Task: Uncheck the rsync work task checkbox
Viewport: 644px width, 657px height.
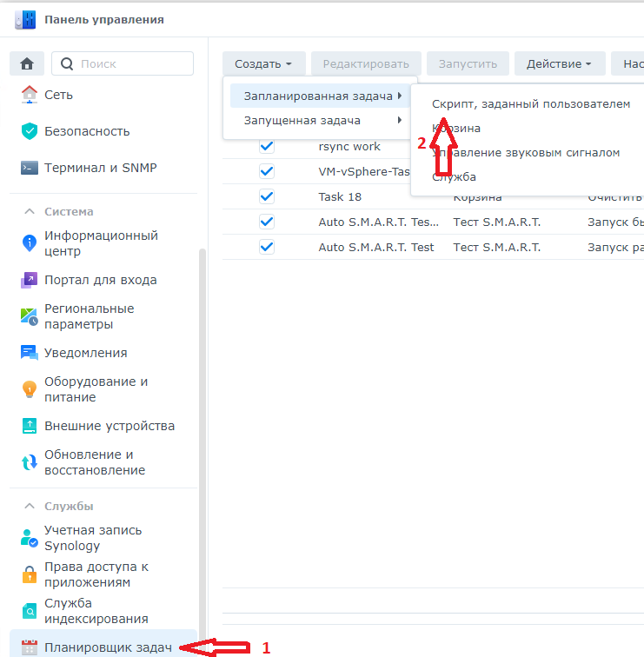Action: click(x=267, y=147)
